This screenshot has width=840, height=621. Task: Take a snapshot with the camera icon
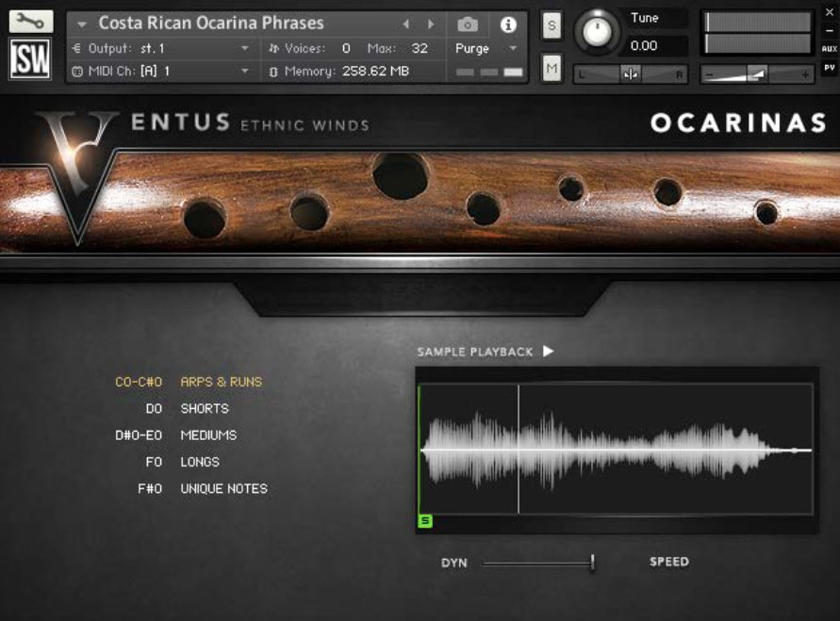(468, 25)
